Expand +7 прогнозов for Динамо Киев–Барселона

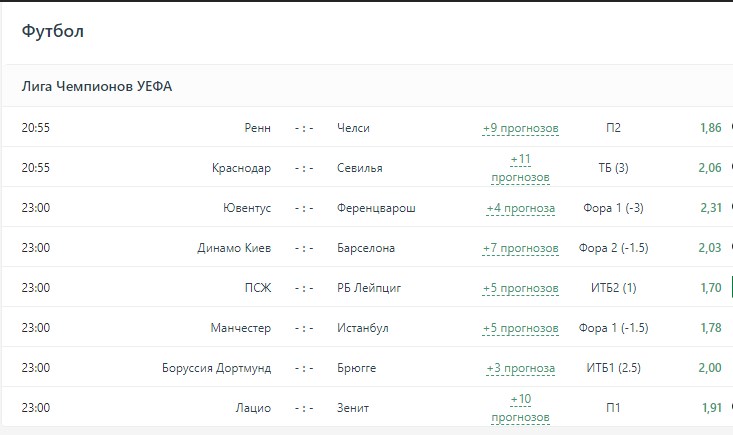[520, 248]
